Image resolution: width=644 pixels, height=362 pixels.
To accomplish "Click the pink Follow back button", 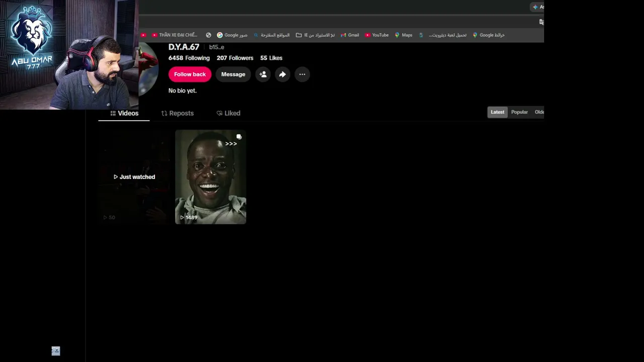I will [190, 74].
